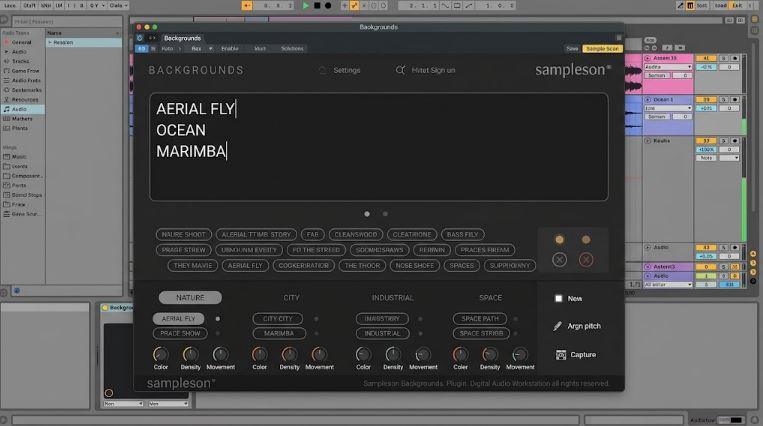Toggle the indicator dot next to MARIMBA preset
Screen dimensions: 763x426
point(316,333)
